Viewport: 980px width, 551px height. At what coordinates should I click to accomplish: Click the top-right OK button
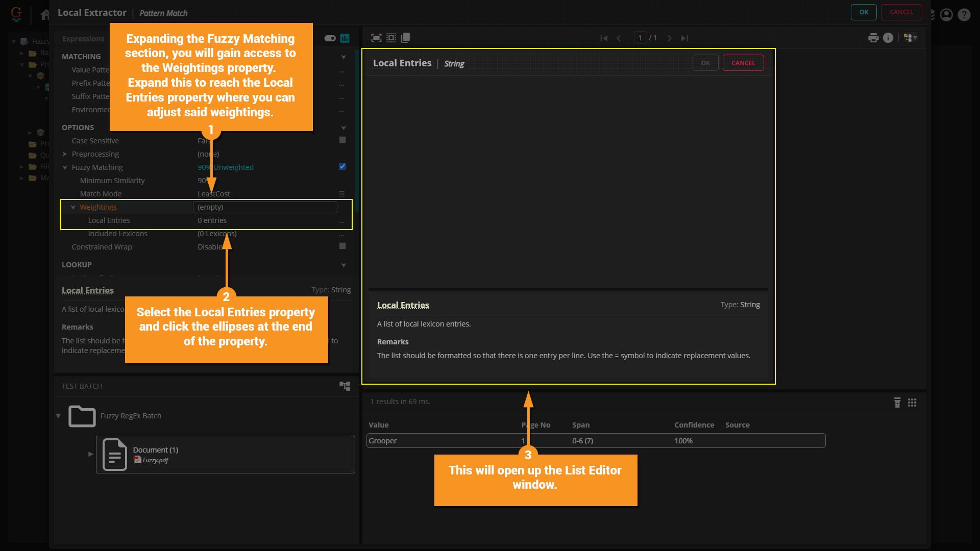click(x=864, y=12)
